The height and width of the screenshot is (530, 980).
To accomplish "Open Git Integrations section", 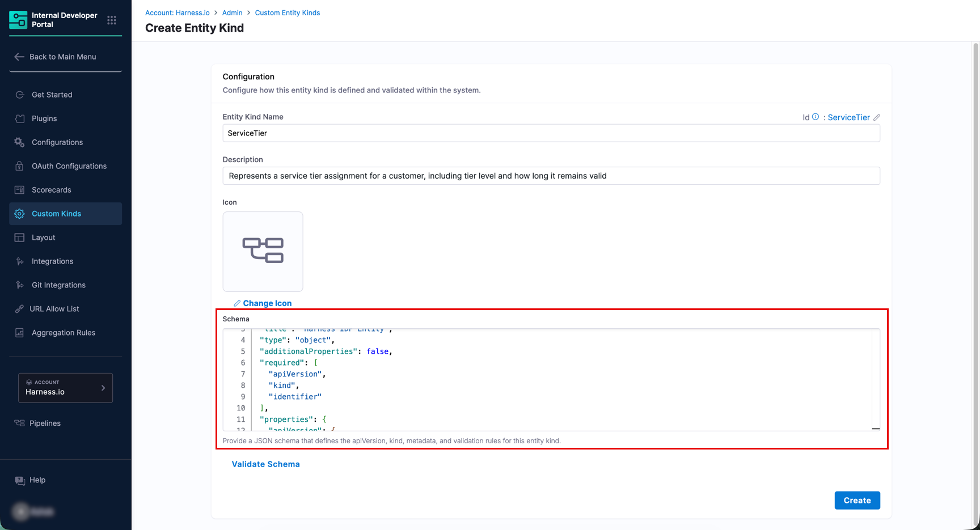I will pyautogui.click(x=58, y=285).
